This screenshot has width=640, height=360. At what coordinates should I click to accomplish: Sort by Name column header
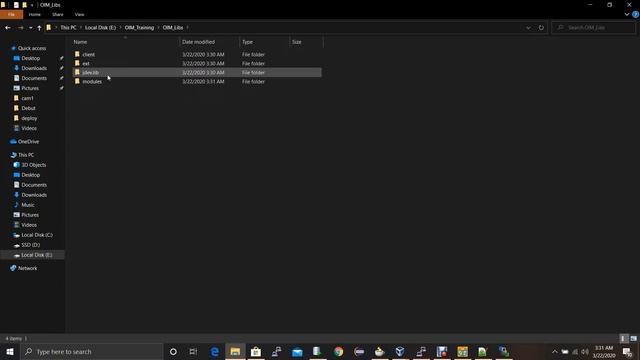click(80, 42)
